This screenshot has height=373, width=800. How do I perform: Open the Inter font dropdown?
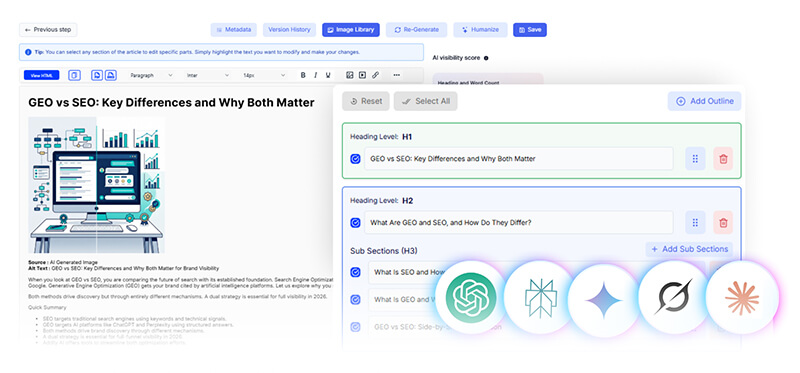(207, 76)
